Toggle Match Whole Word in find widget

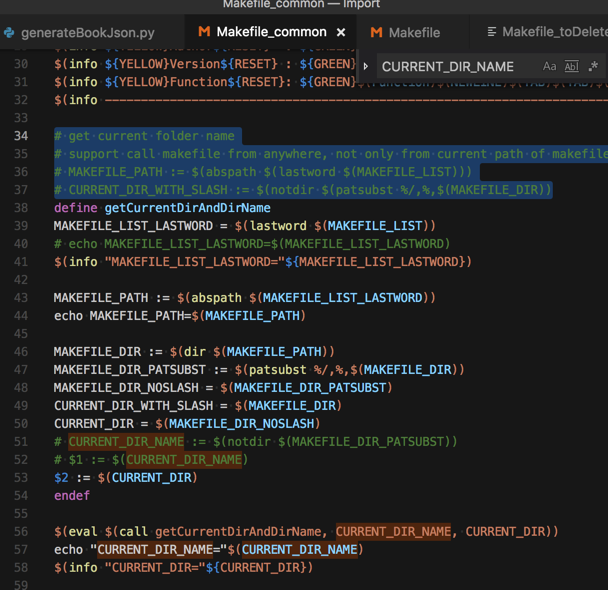(572, 66)
